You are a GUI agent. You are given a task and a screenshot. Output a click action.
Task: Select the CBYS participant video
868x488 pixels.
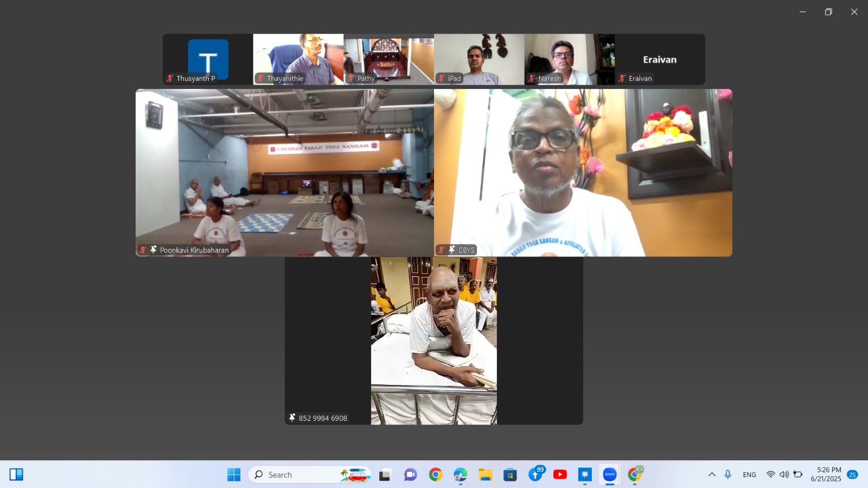click(583, 172)
